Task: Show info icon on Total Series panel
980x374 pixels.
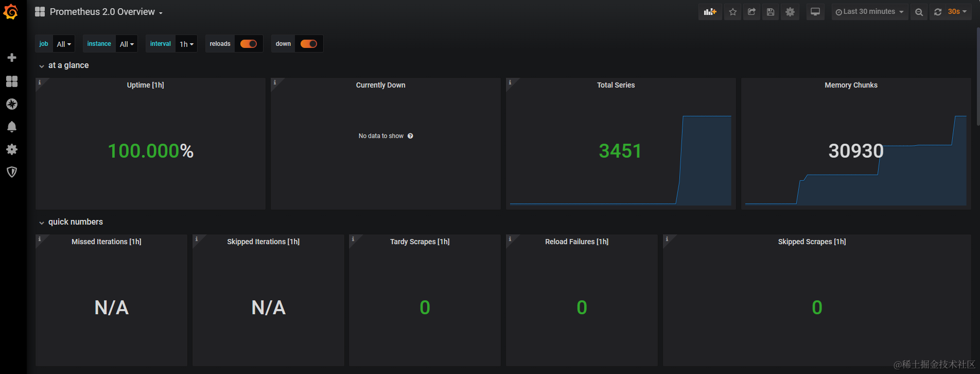Action: [x=510, y=82]
